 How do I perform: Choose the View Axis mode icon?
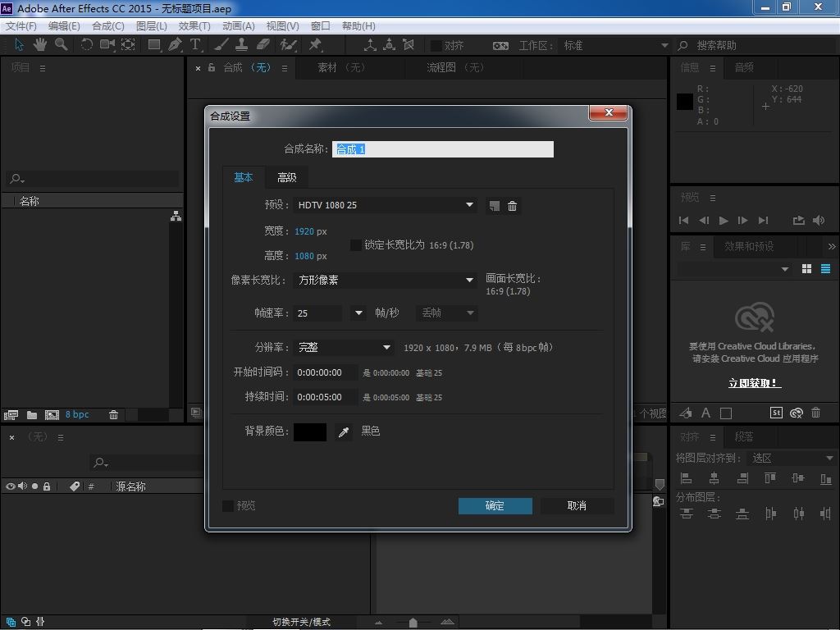point(409,45)
